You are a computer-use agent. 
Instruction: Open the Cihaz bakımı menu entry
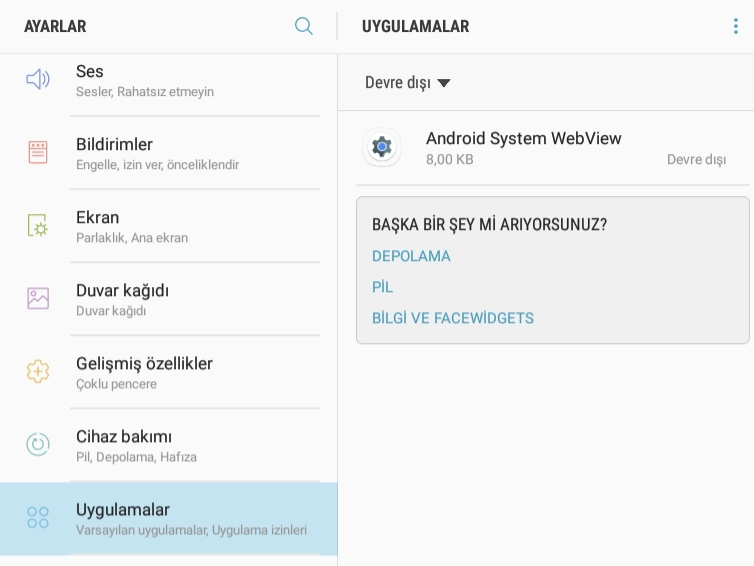pyautogui.click(x=169, y=445)
